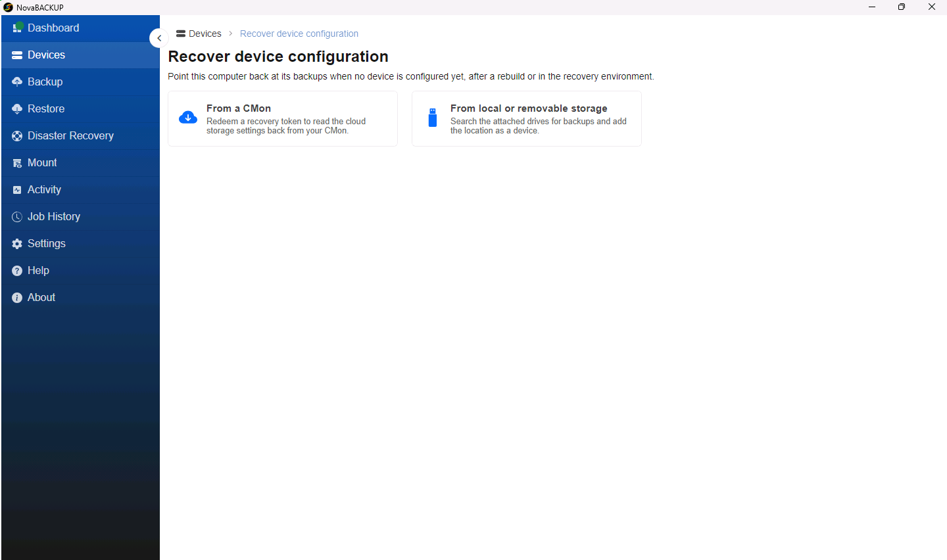This screenshot has height=560, width=947.
Task: Click the NovaBACKUP app logo in the title bar
Action: point(8,7)
